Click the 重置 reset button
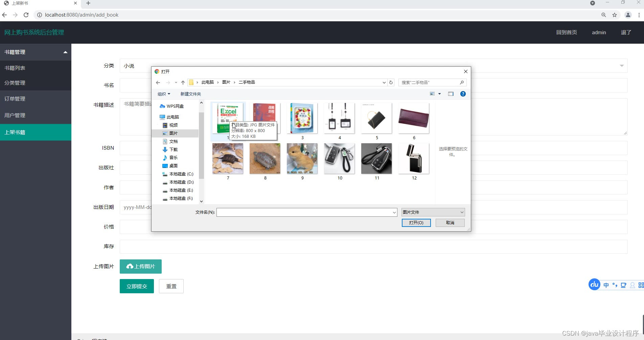644x340 pixels. pos(171,286)
